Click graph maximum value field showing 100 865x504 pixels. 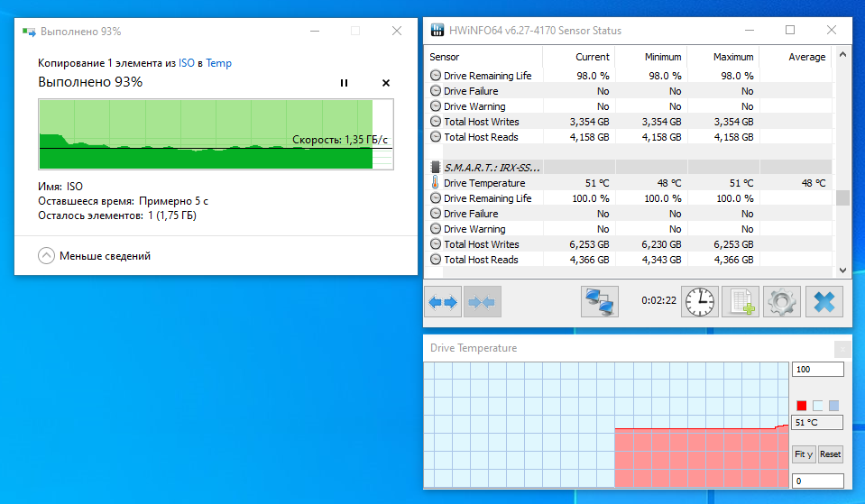pyautogui.click(x=818, y=370)
